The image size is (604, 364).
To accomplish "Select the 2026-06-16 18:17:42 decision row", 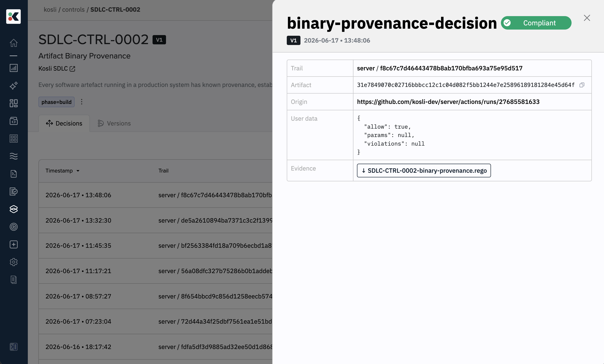I will (155, 347).
